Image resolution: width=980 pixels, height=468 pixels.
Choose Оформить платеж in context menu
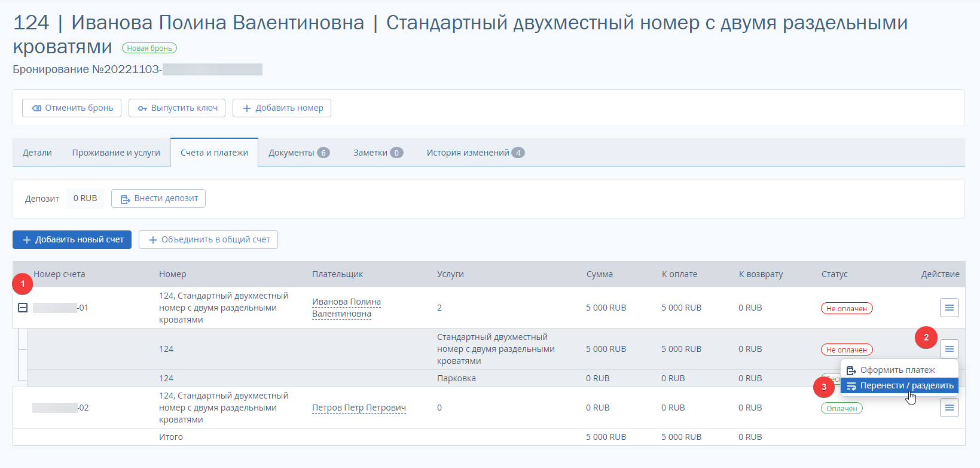(x=899, y=370)
